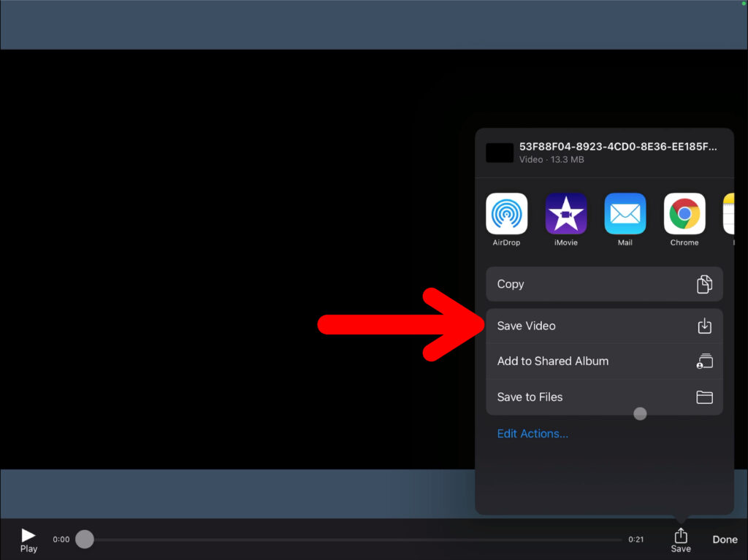Open the video in iMovie
748x560 pixels.
click(x=566, y=213)
